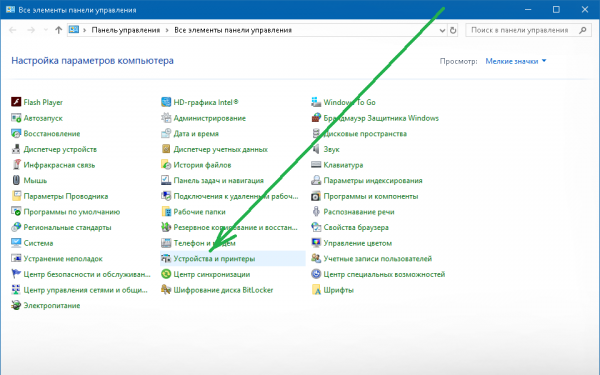Open the Диспетчер учетных данных link
600x375 pixels.
pos(220,149)
